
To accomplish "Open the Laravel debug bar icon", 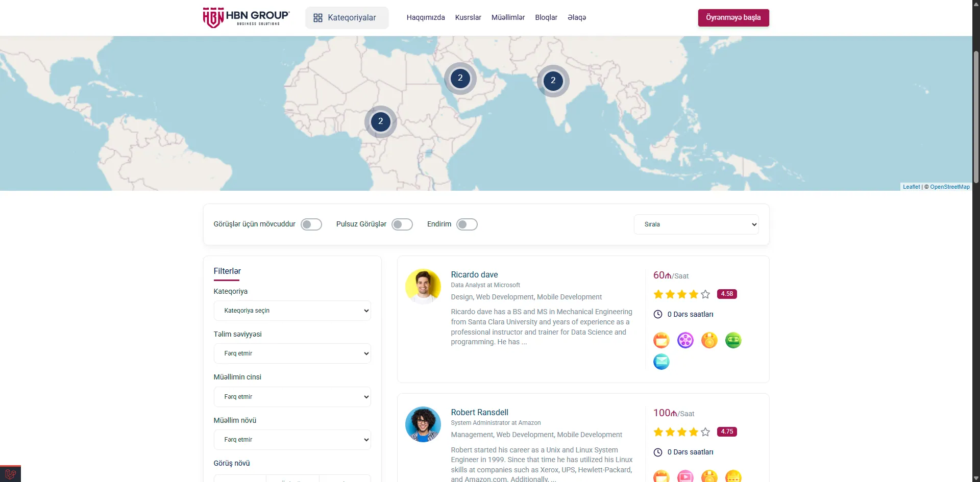I will click(x=10, y=474).
